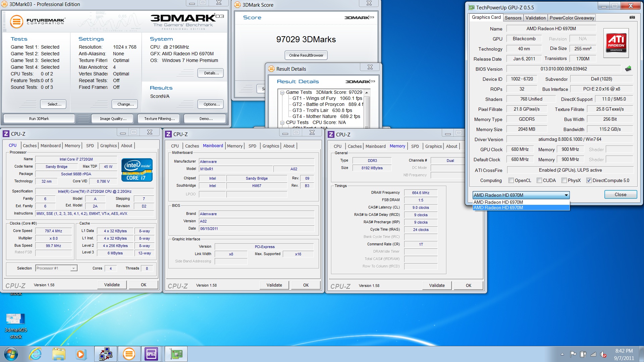Collapse the Game Tests tree node
This screenshot has height=362, width=644.
pyautogui.click(x=282, y=93)
